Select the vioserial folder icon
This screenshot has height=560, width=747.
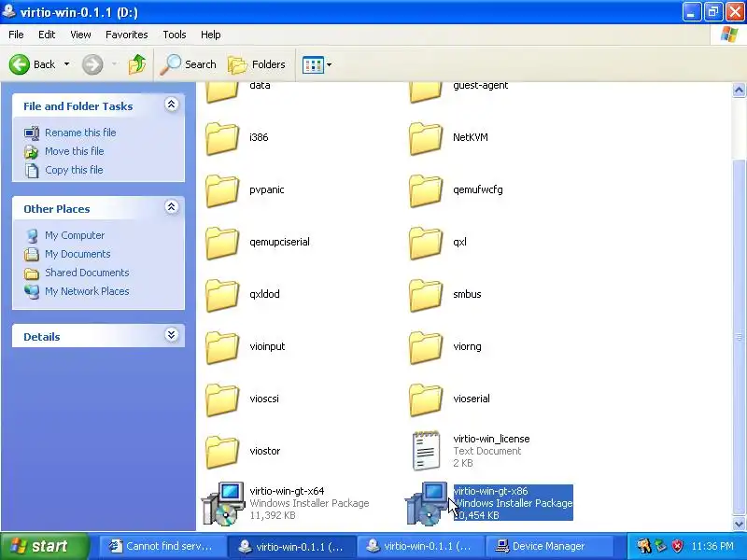coord(426,400)
